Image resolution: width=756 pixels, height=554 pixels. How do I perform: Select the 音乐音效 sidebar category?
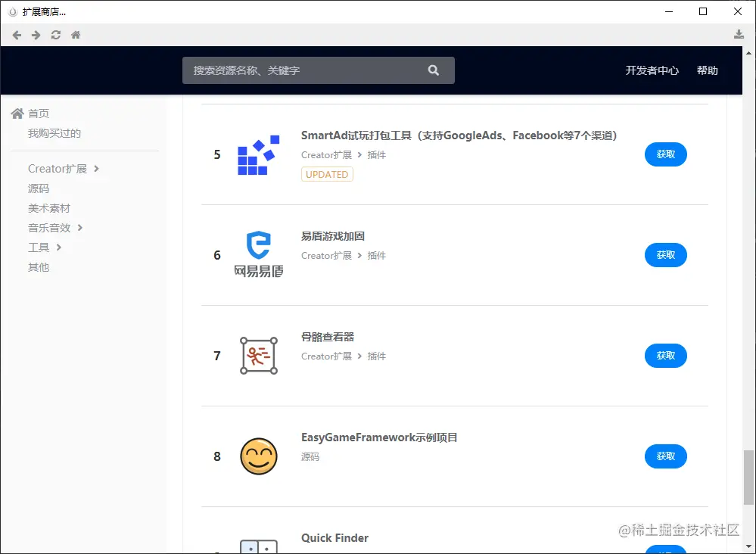[49, 228]
